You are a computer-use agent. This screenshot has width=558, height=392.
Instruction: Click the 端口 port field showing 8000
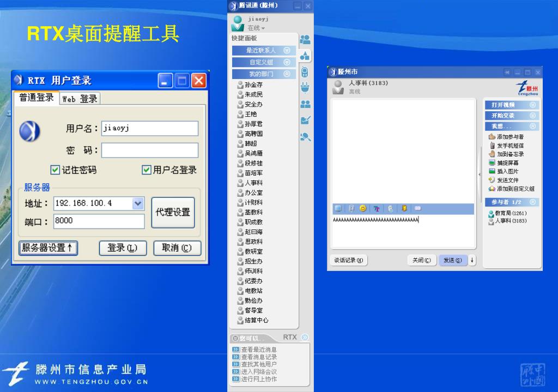coord(99,221)
